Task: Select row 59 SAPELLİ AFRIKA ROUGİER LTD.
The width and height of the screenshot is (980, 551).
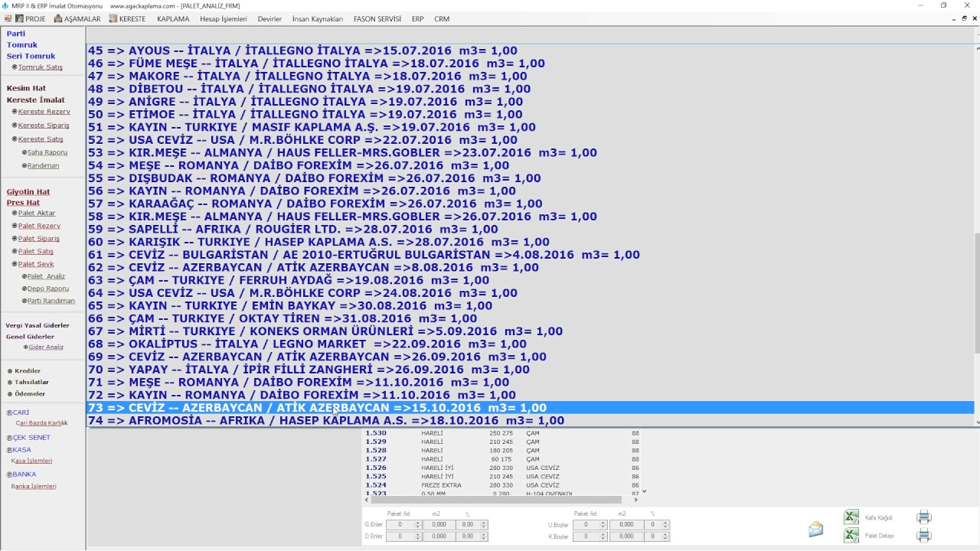Action: tap(530, 230)
